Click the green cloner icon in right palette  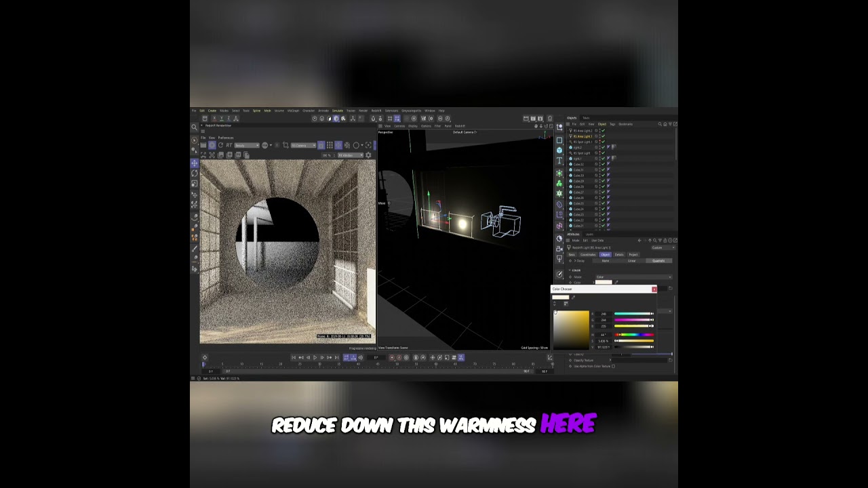click(x=559, y=184)
